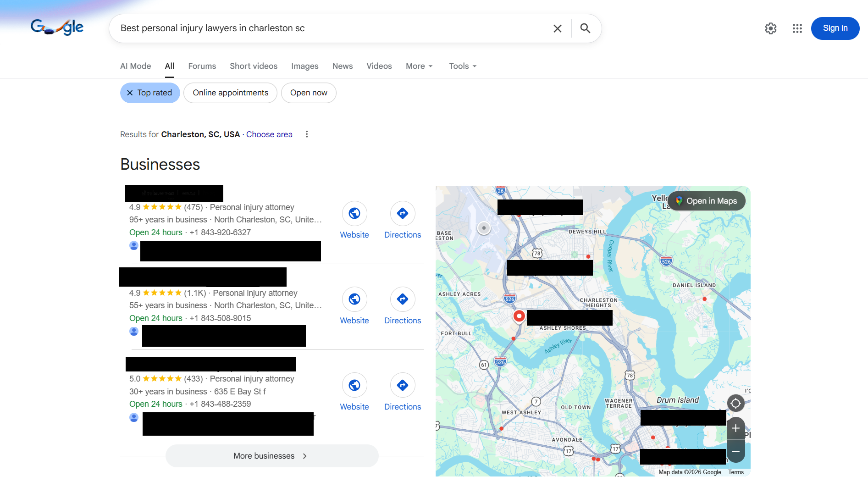Select the News tab
Image resolution: width=868 pixels, height=493 pixels.
tap(342, 66)
